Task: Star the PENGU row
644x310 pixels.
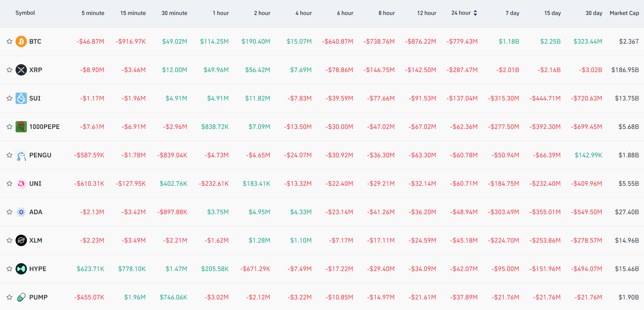Action: click(x=9, y=155)
